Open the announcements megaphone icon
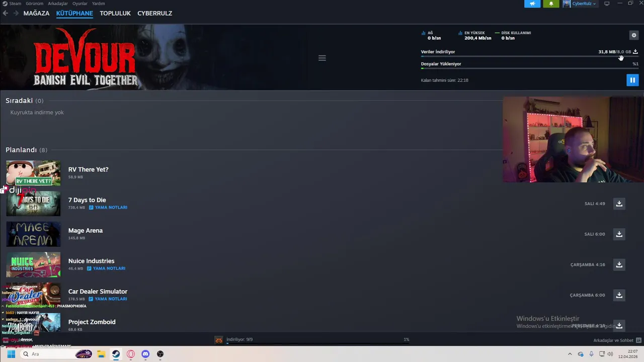The image size is (644, 362). (532, 4)
